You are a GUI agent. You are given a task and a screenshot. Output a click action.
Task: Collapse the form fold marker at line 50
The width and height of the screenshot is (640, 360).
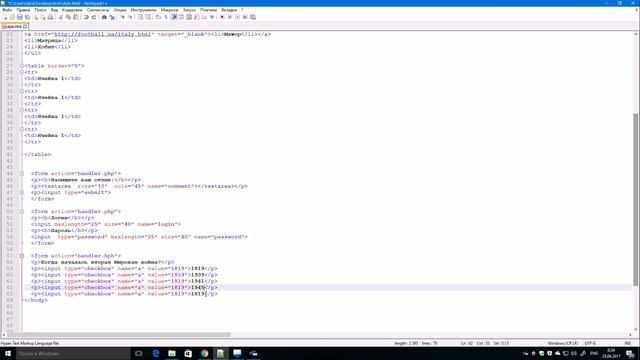point(22,211)
